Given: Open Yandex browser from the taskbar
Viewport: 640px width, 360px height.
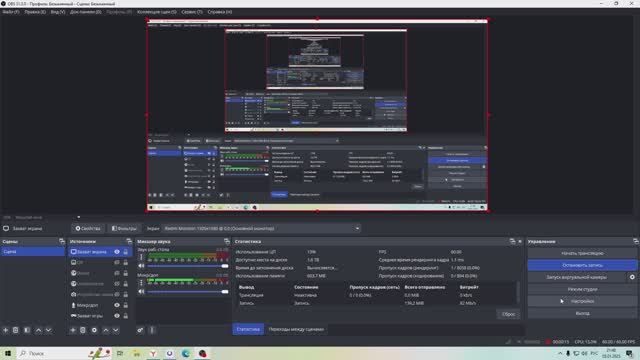Looking at the screenshot, I should 153,353.
